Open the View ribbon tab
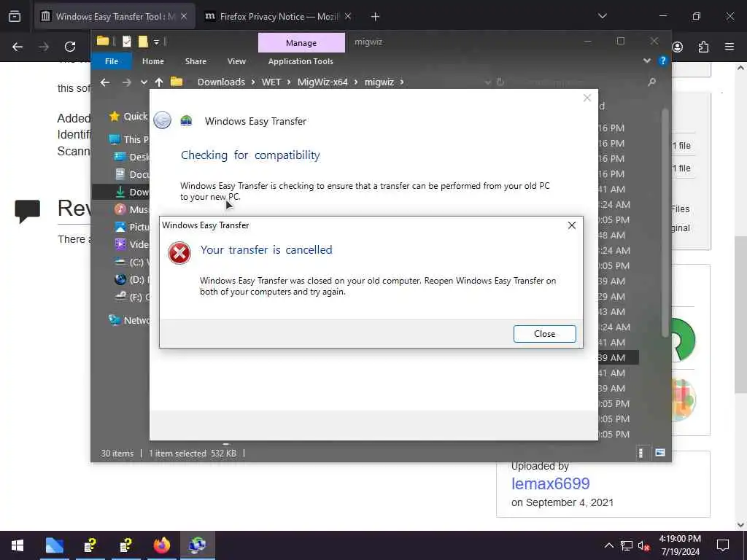747x560 pixels. (x=236, y=61)
